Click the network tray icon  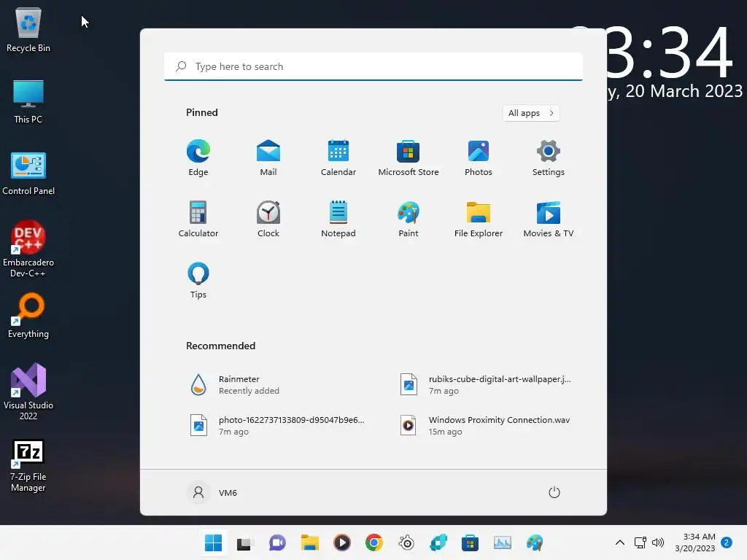pyautogui.click(x=640, y=542)
